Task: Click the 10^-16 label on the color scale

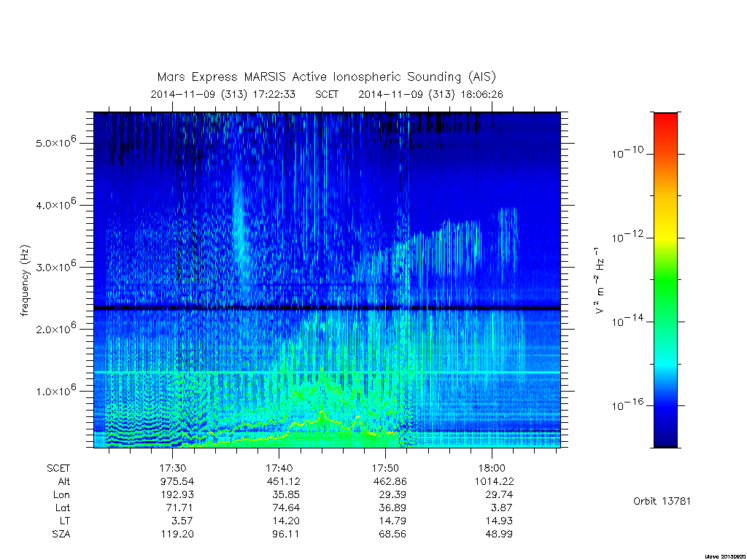Action: 627,405
